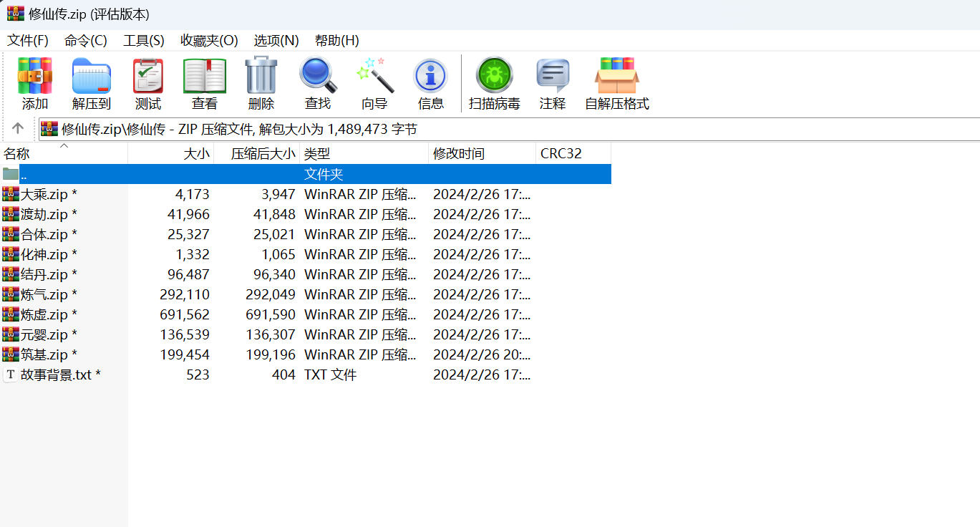This screenshot has height=527, width=980.
Task: Click packed size value 41,848
Action: [275, 214]
